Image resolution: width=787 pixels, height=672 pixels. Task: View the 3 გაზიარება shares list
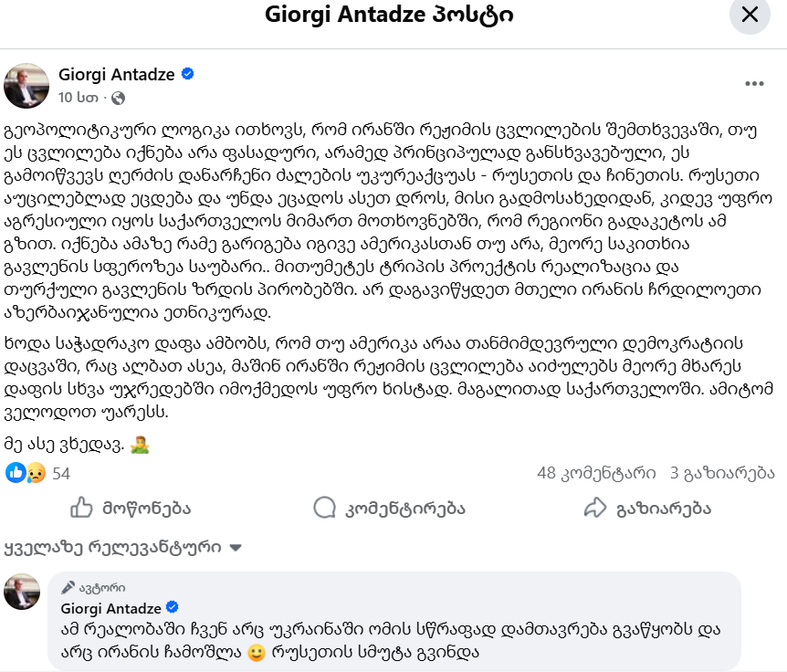point(721,473)
